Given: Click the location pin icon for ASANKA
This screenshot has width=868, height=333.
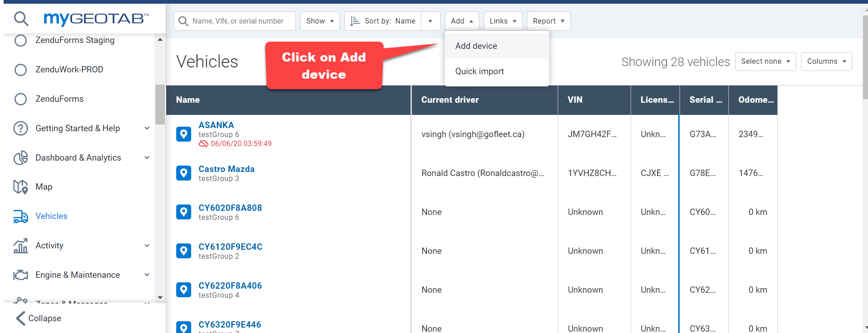Looking at the screenshot, I should pyautogui.click(x=183, y=134).
